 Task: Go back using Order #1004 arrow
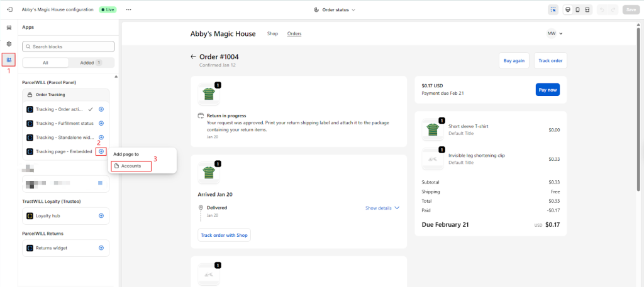pos(194,57)
